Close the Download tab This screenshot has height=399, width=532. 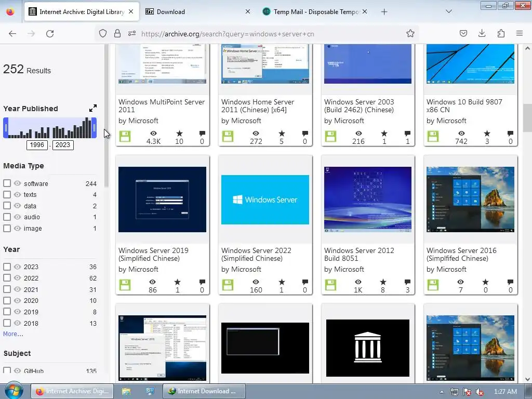tap(248, 11)
